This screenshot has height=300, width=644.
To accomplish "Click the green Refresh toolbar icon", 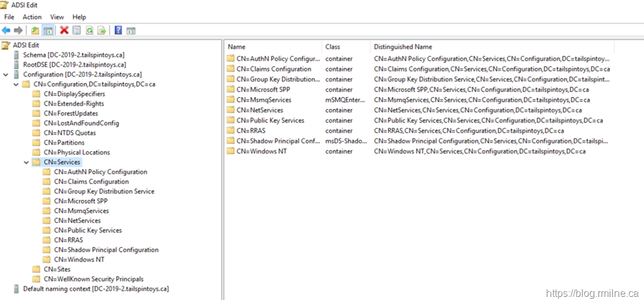I will tap(89, 30).
